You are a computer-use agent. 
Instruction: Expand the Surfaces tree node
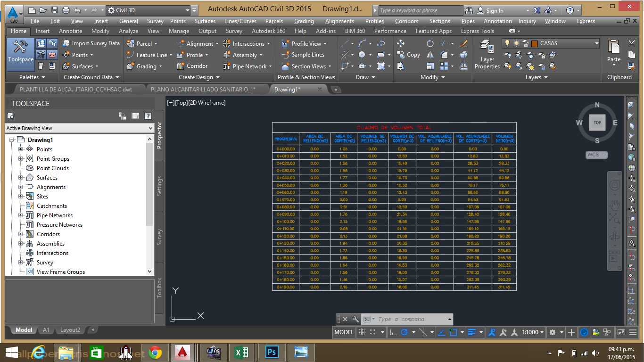coord(21,178)
